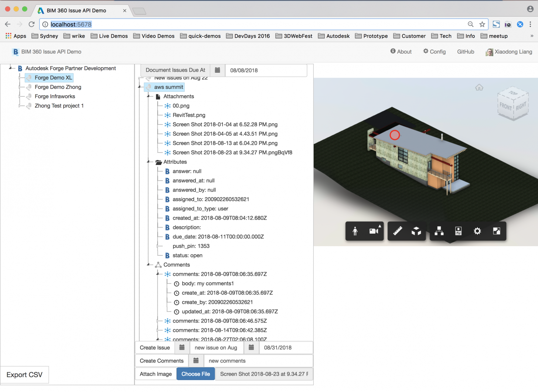Open the camera interactions tool
This screenshot has height=392, width=538.
click(374, 231)
